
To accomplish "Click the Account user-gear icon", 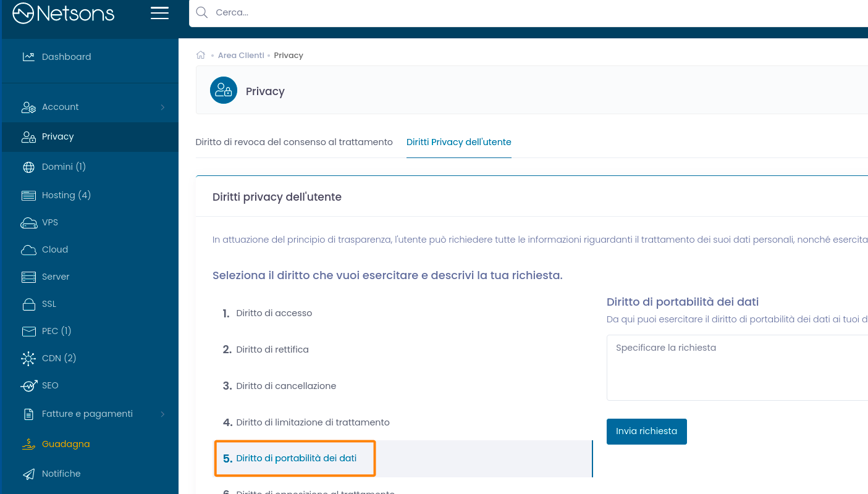I will tap(28, 107).
